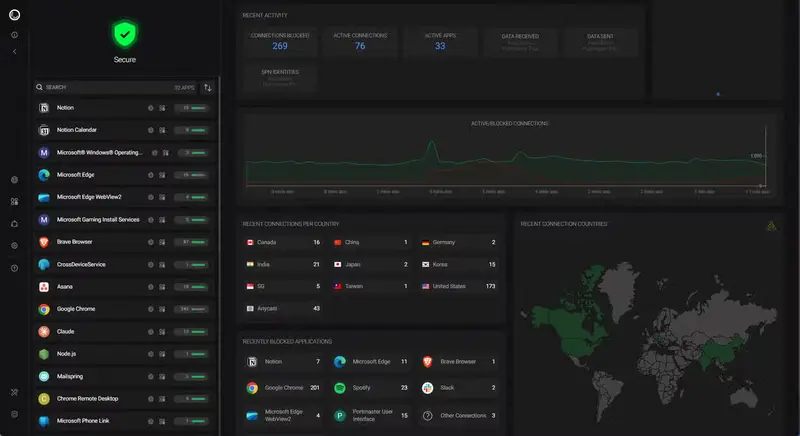The image size is (800, 436).
Task: Click the Brave Browser lion icon
Action: [44, 242]
